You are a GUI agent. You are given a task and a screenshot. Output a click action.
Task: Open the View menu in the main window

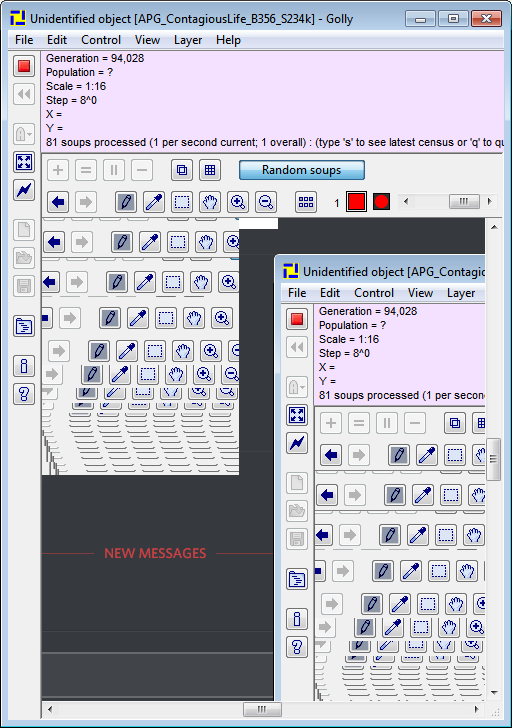click(147, 40)
